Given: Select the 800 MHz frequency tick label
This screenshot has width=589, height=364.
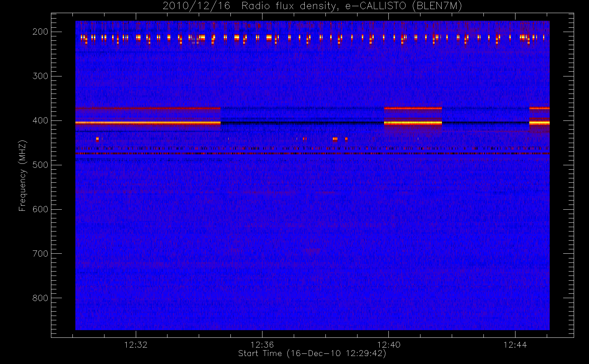Looking at the screenshot, I should point(40,298).
